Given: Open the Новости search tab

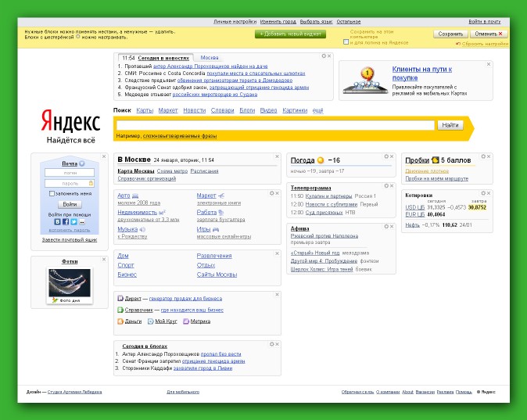Looking at the screenshot, I should [x=194, y=110].
